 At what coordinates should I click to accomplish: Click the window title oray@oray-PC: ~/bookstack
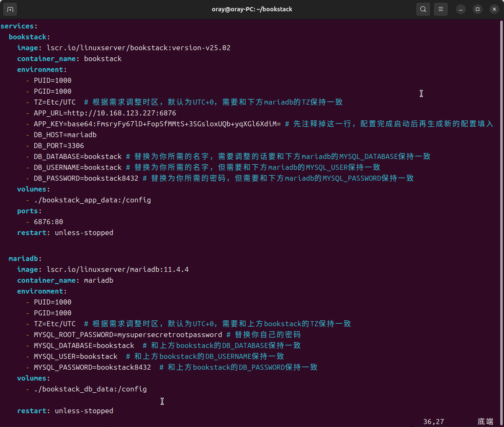tap(252, 9)
